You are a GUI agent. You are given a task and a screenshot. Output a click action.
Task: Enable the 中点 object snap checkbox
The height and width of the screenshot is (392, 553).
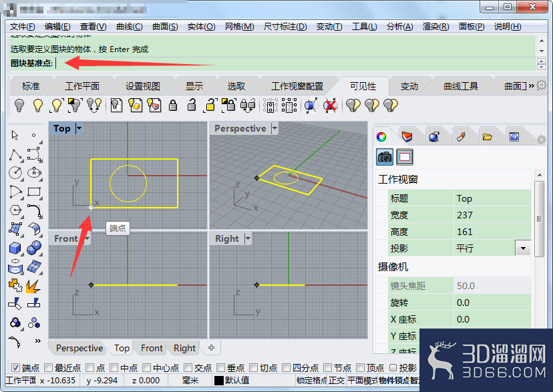[114, 368]
